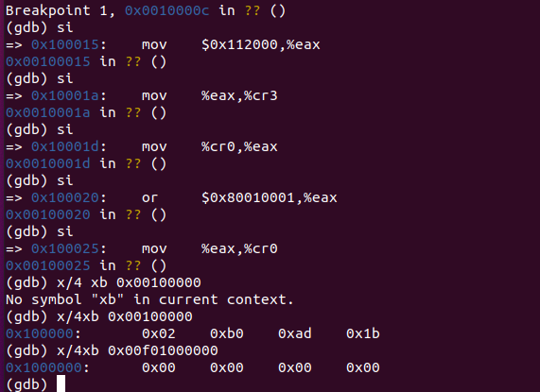Screen dimensions: 540x392
Task: Click the 0xb0 byte value
Action: 227,333
